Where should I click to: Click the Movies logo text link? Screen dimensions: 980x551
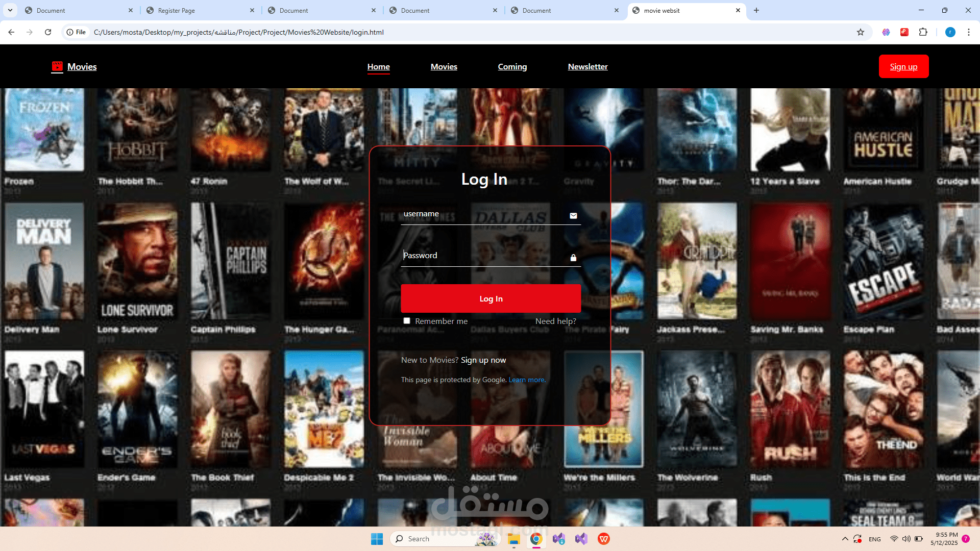[82, 67]
